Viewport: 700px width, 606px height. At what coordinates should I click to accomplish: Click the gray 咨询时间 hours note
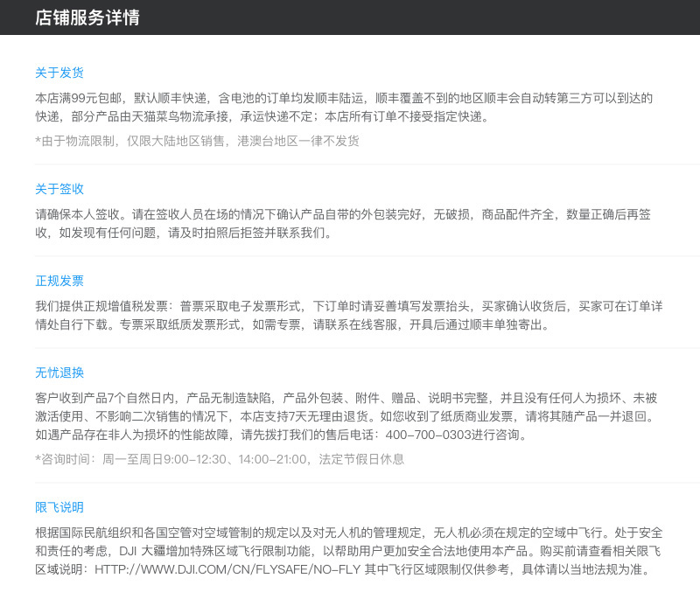(219, 459)
